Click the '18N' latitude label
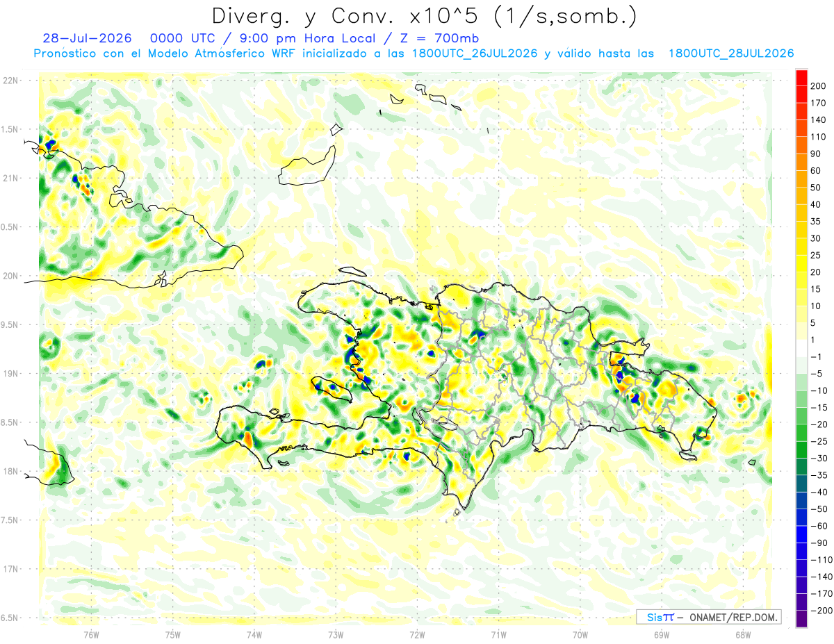The height and width of the screenshot is (644, 834). 10,471
